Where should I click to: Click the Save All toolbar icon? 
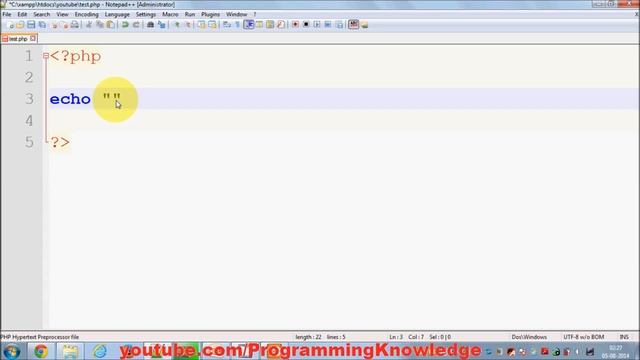pyautogui.click(x=42, y=25)
